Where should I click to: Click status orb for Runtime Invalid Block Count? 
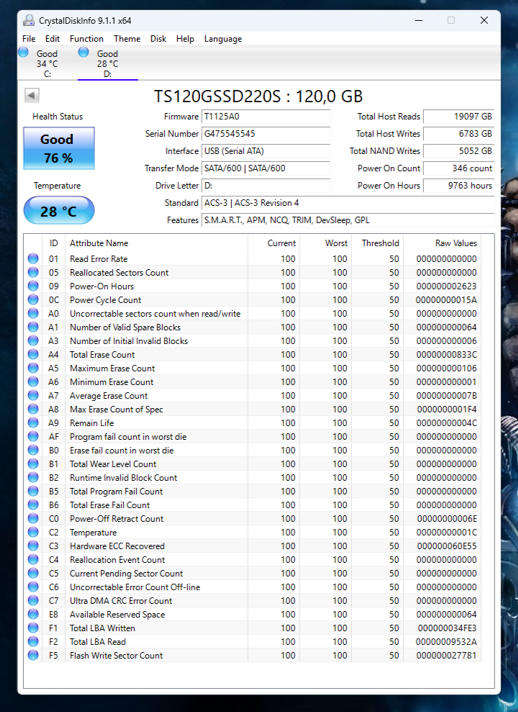[33, 478]
